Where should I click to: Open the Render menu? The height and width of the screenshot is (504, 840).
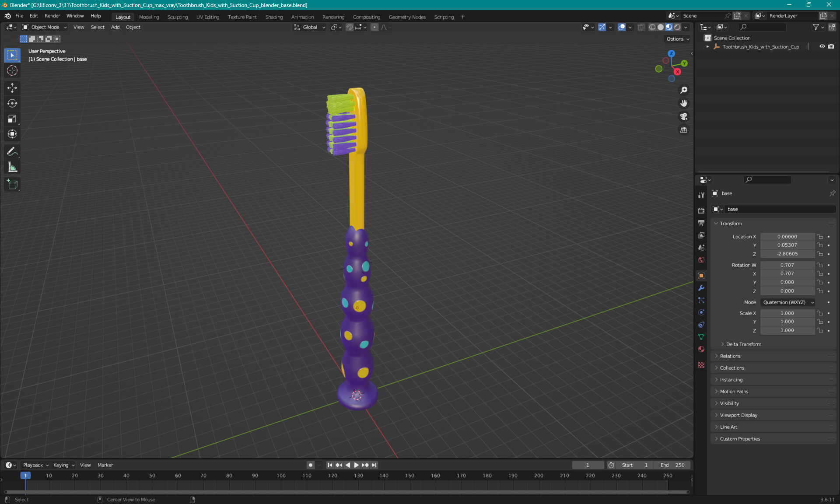tap(52, 16)
